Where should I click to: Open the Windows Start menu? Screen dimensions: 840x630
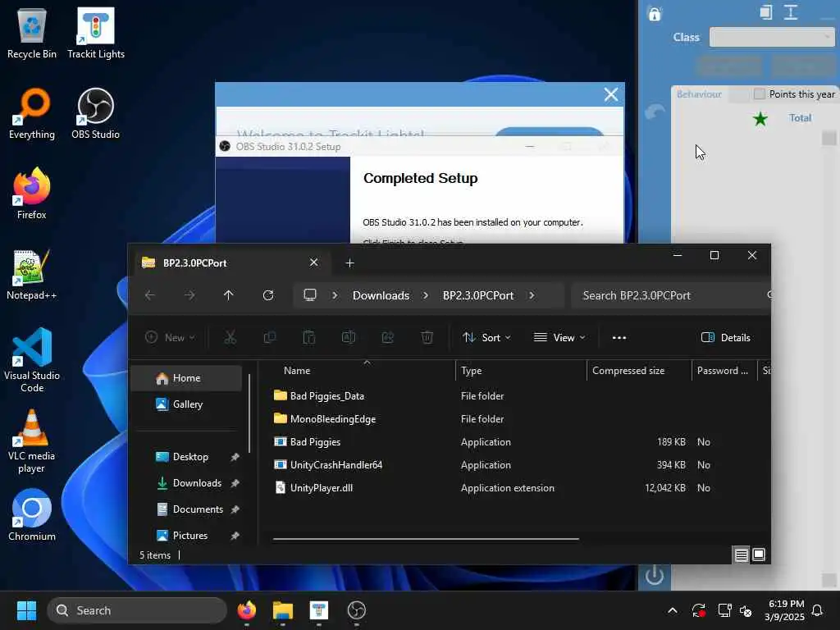[x=26, y=610]
